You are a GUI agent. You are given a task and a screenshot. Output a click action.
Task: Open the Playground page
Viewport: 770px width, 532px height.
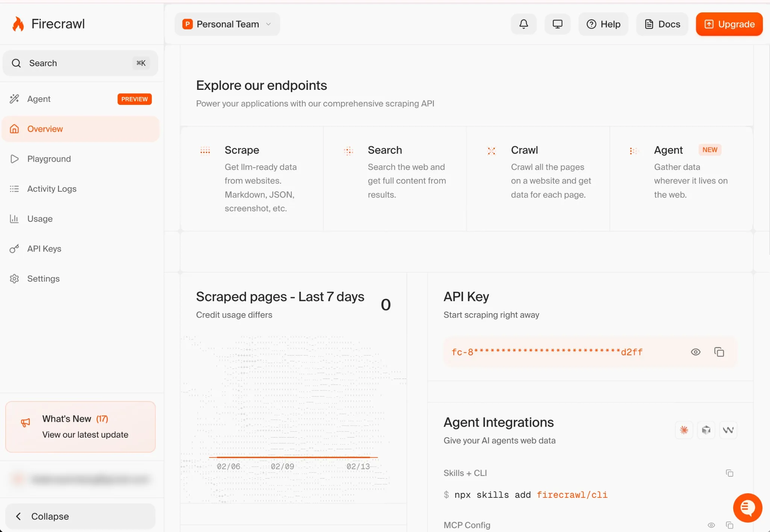(80, 159)
